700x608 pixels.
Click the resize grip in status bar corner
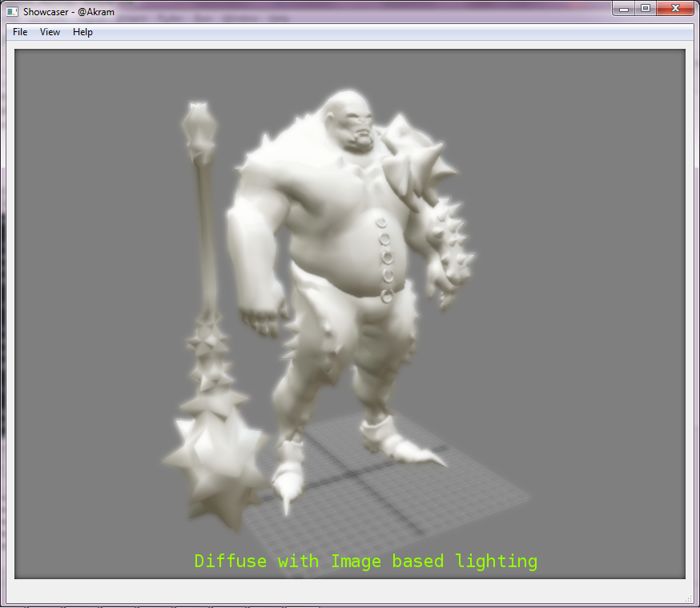tap(689, 598)
